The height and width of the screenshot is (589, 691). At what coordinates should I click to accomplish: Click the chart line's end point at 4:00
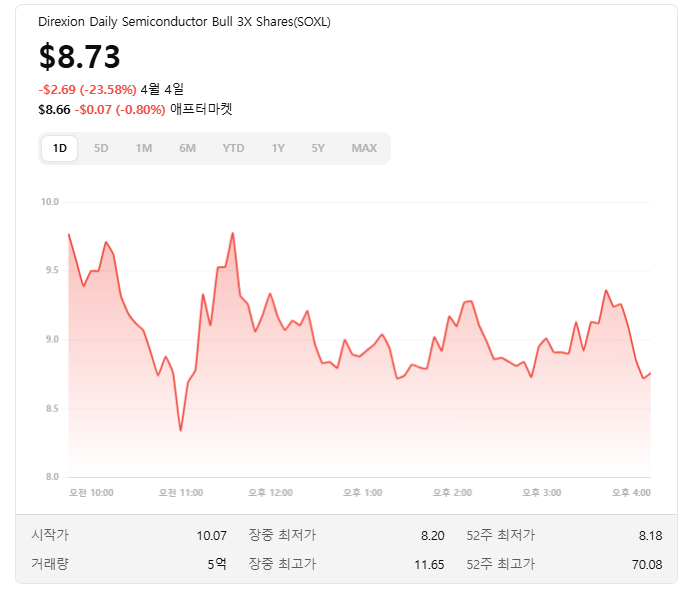pos(650,374)
